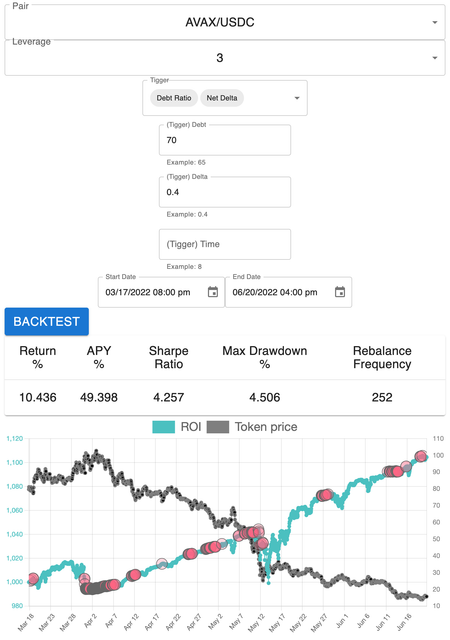Open the Tigger multi-select dropdown arrow
The image size is (450, 640).
click(x=297, y=98)
